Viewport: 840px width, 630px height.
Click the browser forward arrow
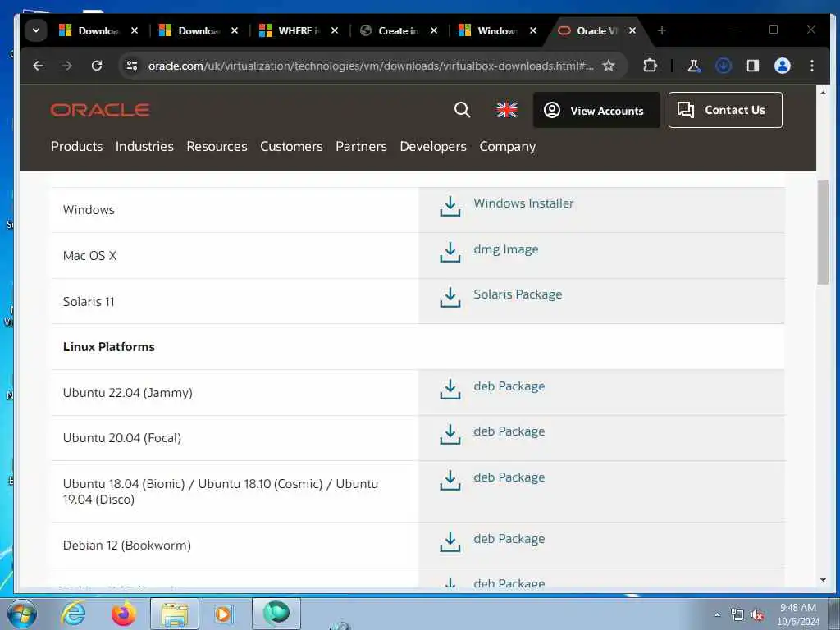[x=67, y=66]
